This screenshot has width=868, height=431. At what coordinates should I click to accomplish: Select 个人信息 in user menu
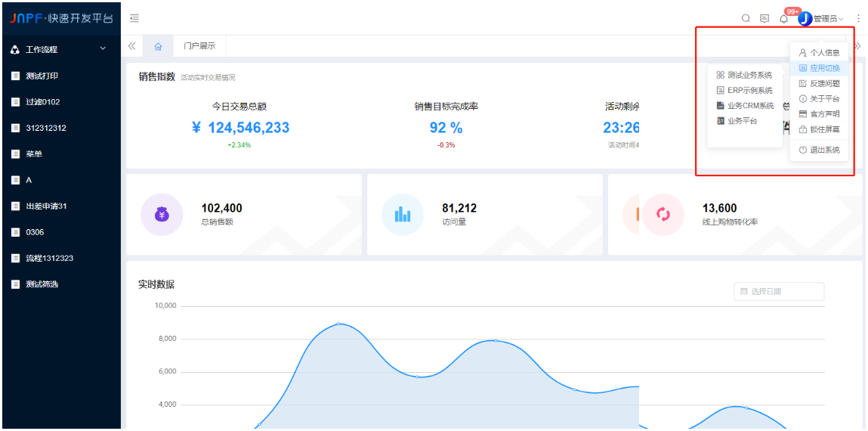820,53
